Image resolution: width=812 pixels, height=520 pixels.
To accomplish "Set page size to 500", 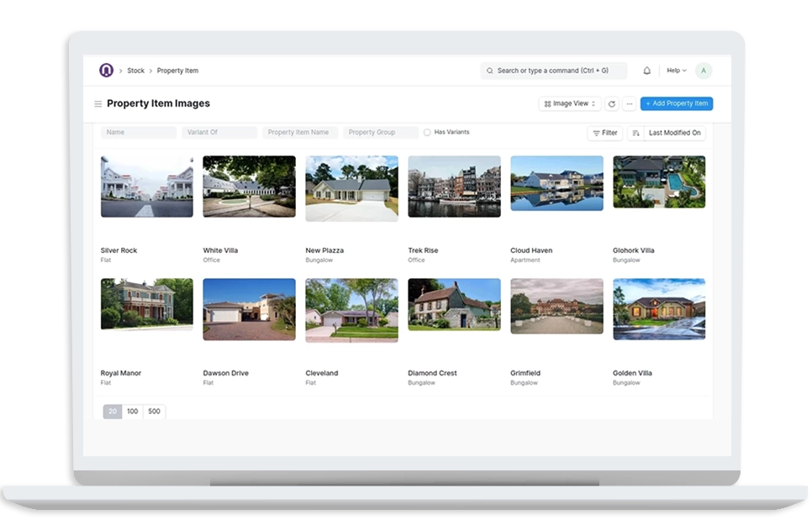I will point(154,412).
